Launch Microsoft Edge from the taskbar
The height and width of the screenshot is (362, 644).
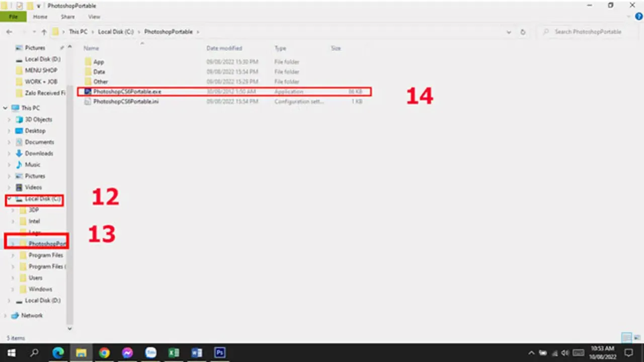click(58, 353)
